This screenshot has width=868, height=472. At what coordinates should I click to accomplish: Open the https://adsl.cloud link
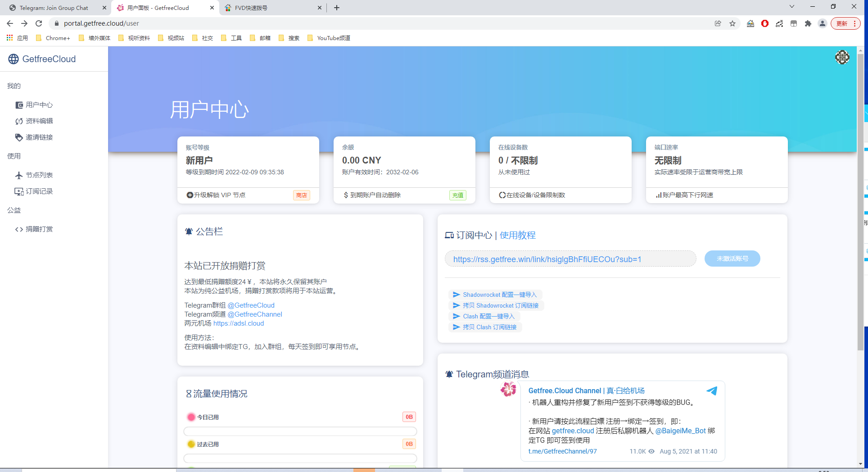(x=239, y=323)
